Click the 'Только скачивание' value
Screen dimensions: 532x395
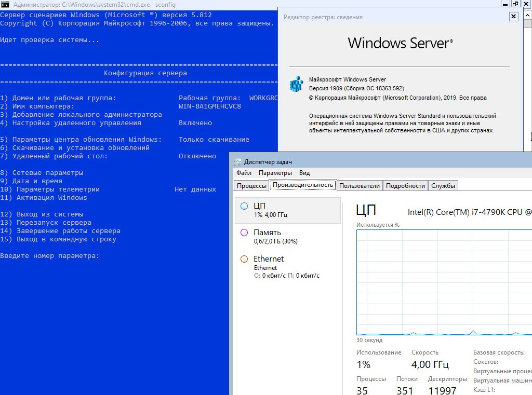click(x=214, y=140)
